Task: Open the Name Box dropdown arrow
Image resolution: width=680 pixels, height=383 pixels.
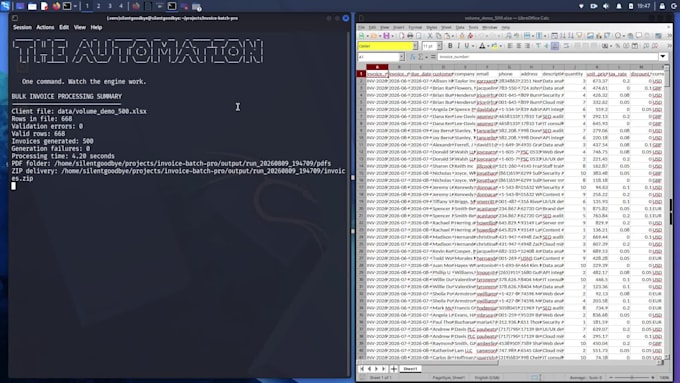Action: (402, 57)
